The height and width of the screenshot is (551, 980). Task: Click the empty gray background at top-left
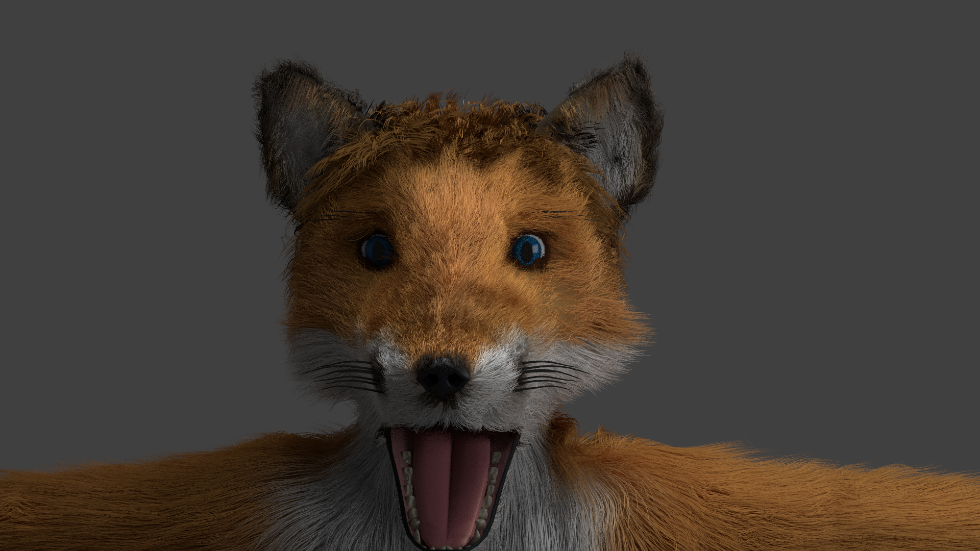coord(102,77)
